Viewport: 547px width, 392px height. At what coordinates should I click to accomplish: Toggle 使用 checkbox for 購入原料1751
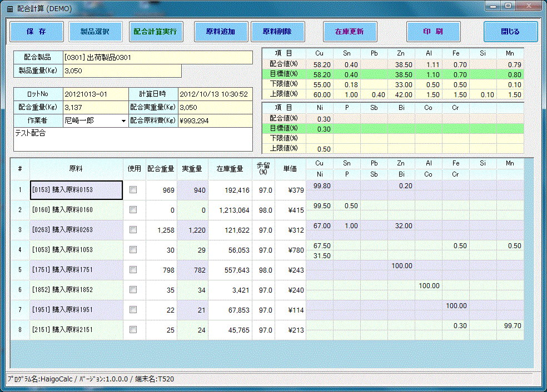(x=133, y=269)
